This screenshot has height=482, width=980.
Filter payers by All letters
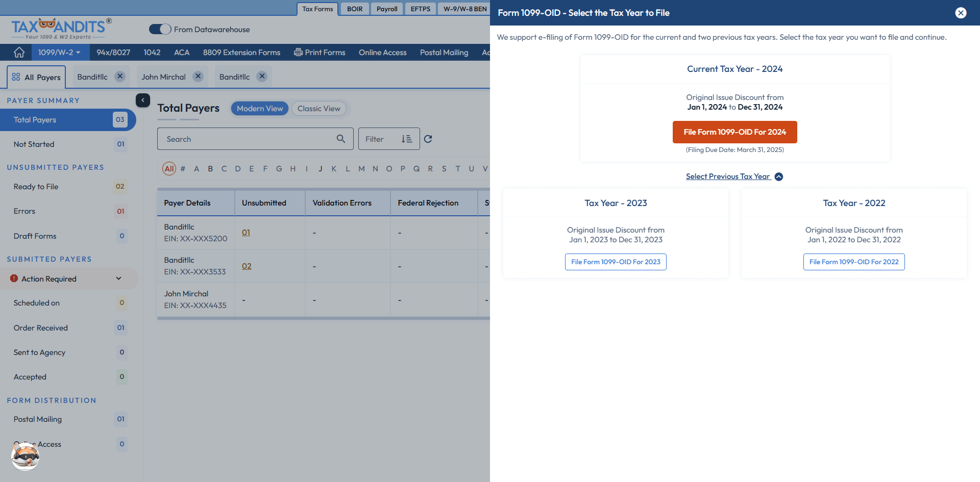(169, 168)
